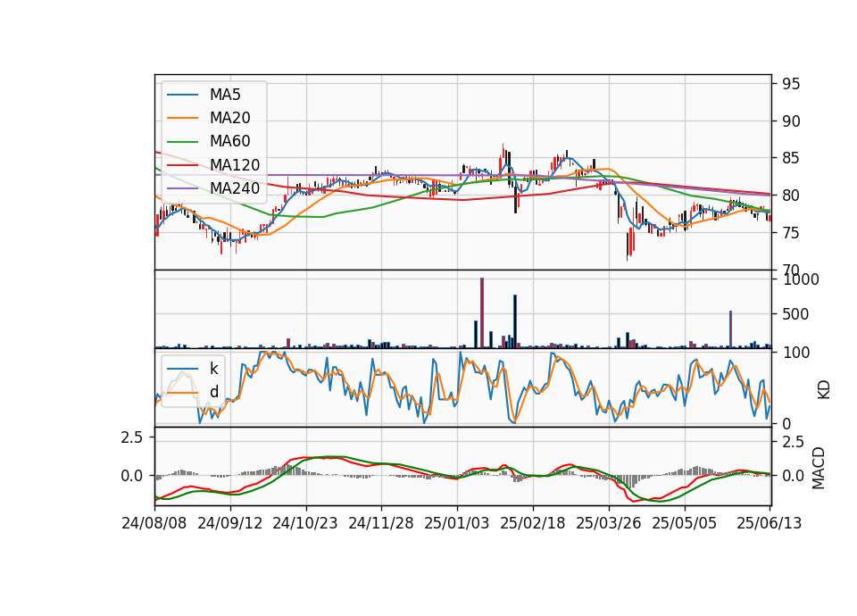
Task: Click the 85 price axis label
Action: point(791,159)
